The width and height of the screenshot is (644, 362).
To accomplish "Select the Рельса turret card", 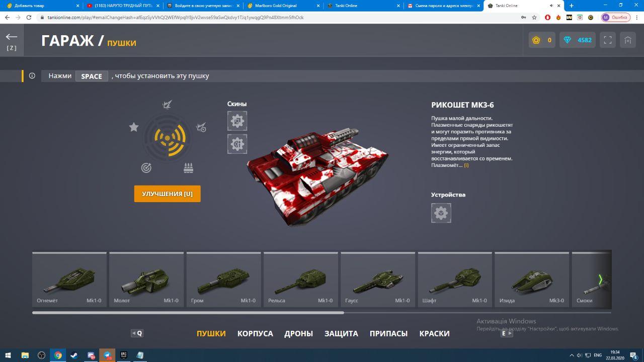I will 300,280.
